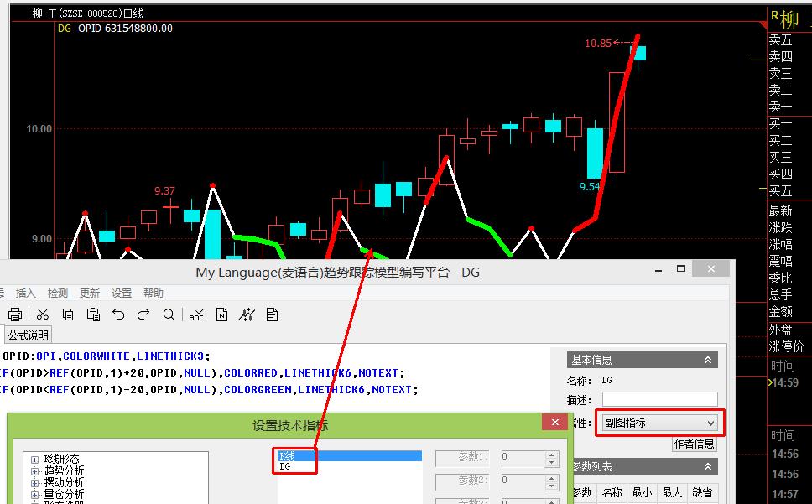812x504 pixels.
Task: Expand the K线形态 tree node
Action: [35, 460]
